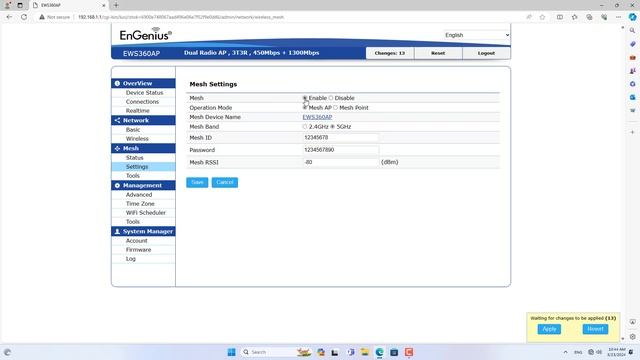This screenshot has width=640, height=360.
Task: Open Mesh Tools page
Action: click(133, 176)
